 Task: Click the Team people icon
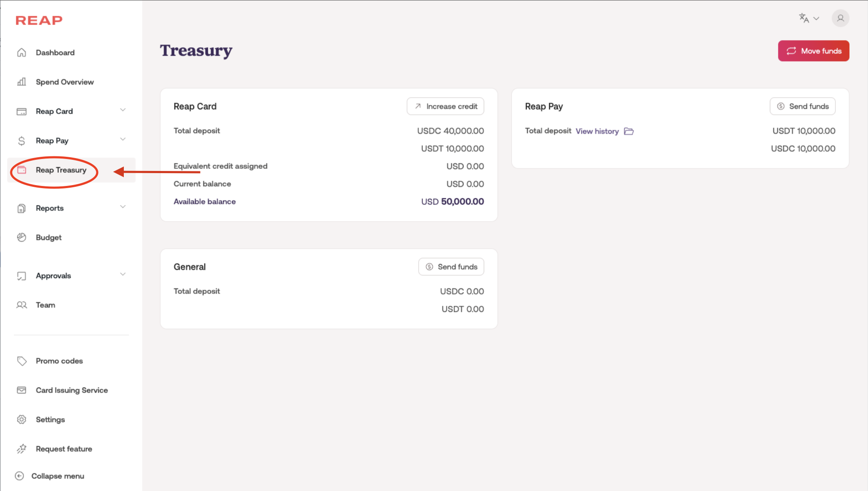click(x=21, y=305)
